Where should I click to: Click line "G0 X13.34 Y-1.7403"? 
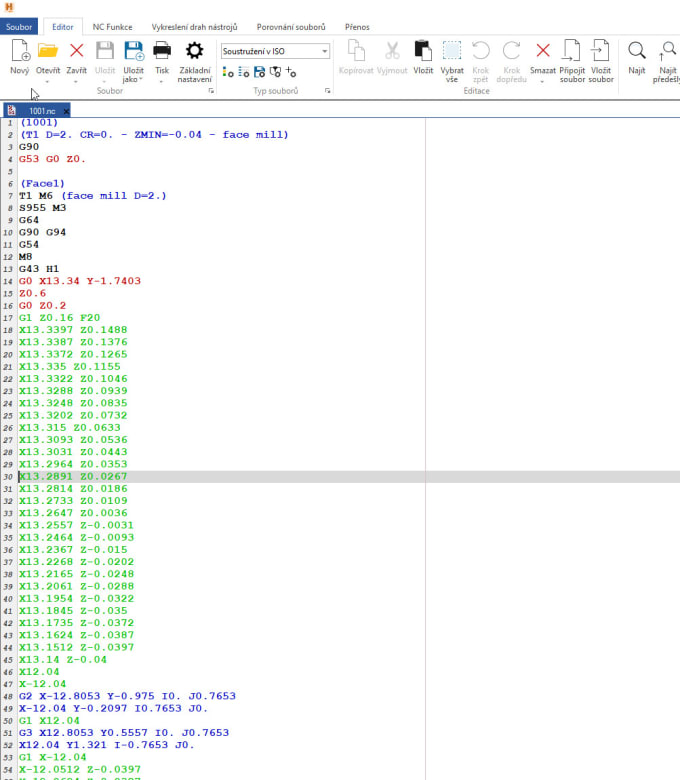(x=80, y=281)
